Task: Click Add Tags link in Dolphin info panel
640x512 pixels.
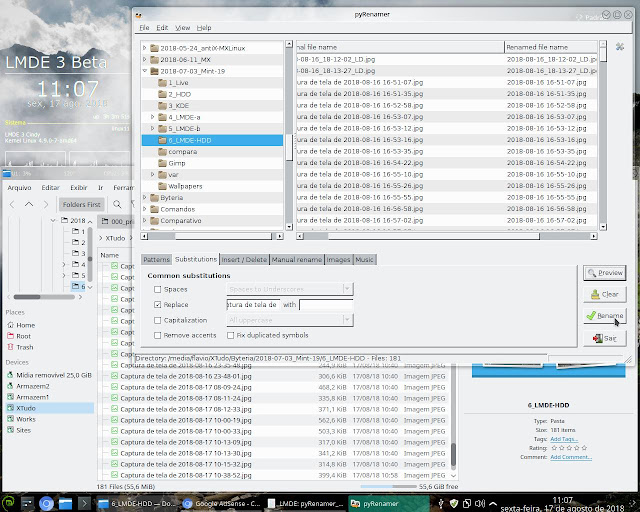Action: (x=564, y=439)
